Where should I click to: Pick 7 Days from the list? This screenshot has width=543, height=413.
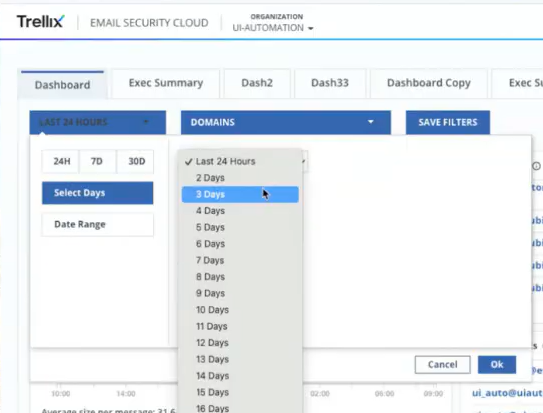coord(240,260)
